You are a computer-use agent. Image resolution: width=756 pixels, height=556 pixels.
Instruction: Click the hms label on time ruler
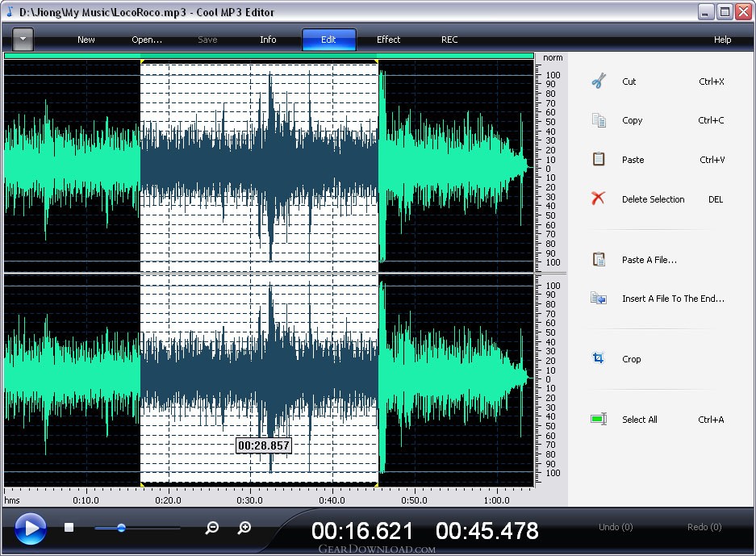[12, 500]
